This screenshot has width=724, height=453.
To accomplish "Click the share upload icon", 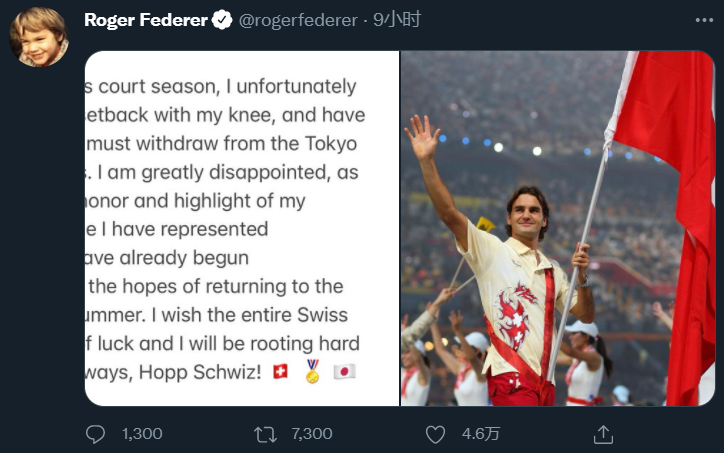I will click(x=603, y=434).
